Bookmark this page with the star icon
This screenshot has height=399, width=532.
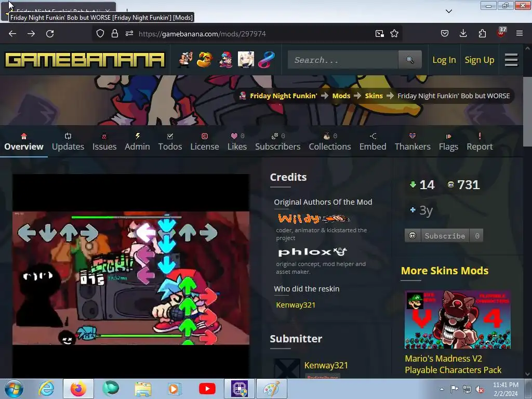coord(394,33)
